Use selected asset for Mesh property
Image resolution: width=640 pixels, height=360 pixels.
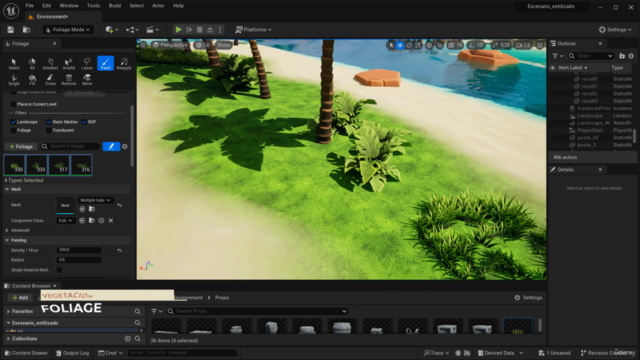(x=82, y=209)
